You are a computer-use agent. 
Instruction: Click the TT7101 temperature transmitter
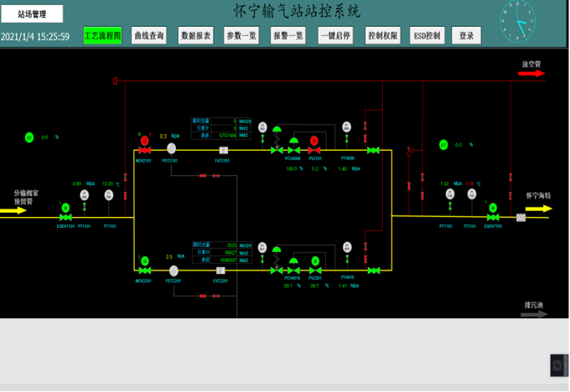[x=470, y=194]
